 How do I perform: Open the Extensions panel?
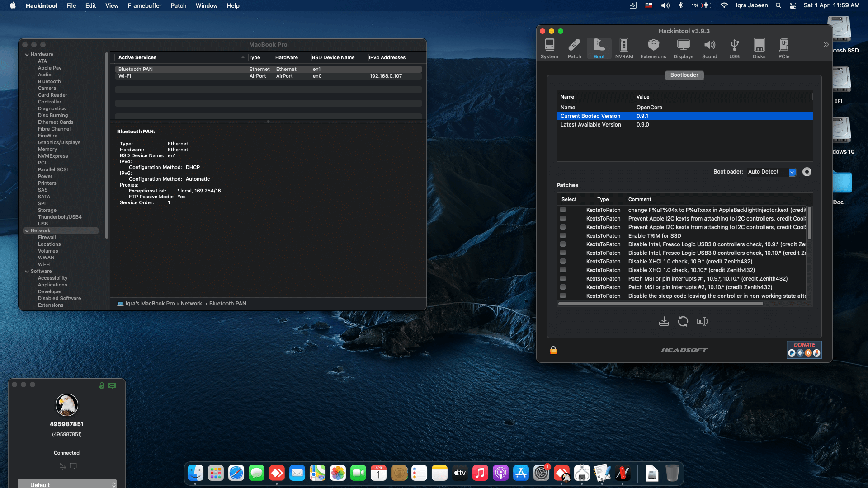click(653, 47)
